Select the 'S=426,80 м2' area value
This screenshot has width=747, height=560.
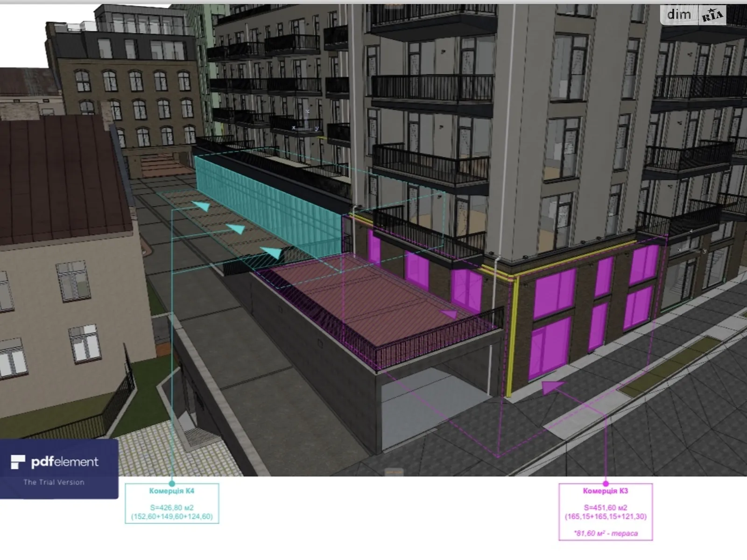pyautogui.click(x=171, y=507)
